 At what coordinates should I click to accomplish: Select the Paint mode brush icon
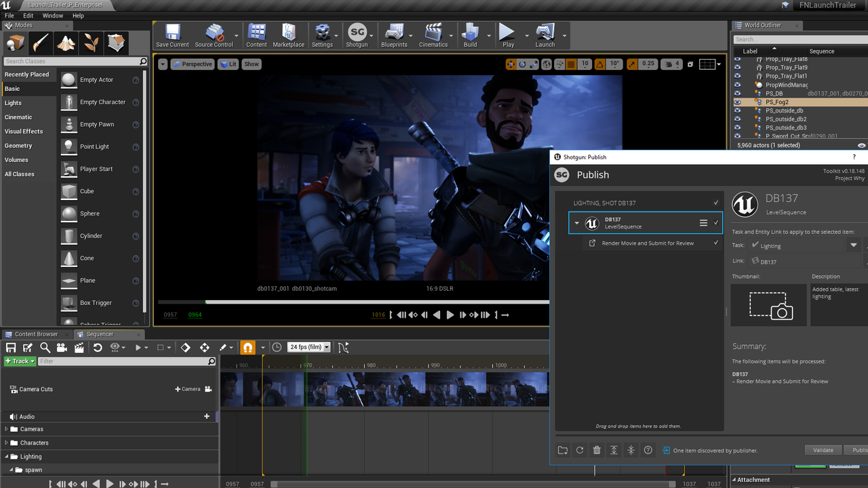(x=40, y=43)
